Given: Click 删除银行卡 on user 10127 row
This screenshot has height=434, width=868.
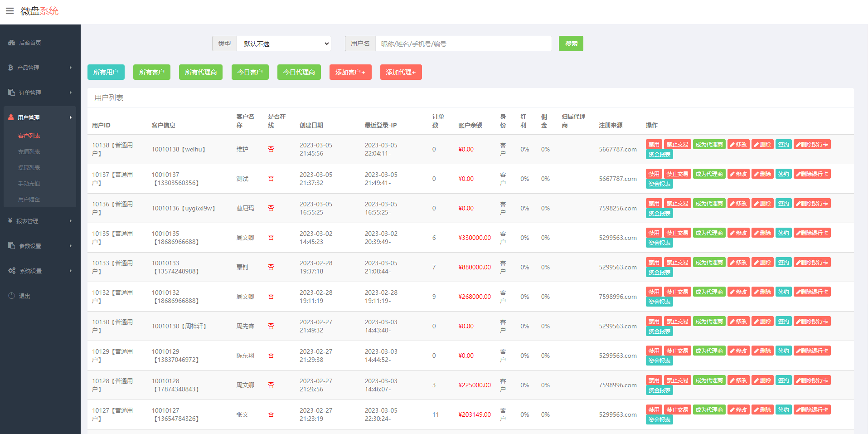Looking at the screenshot, I should [812, 409].
